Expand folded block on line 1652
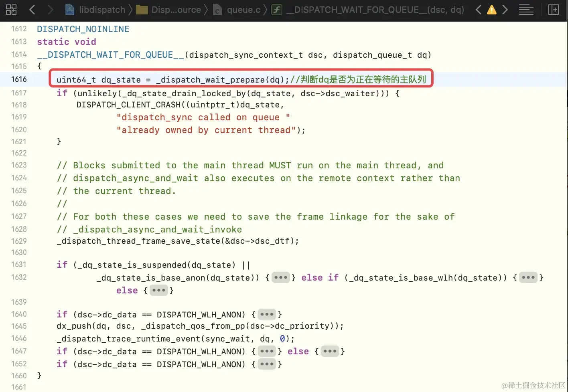 click(267, 364)
